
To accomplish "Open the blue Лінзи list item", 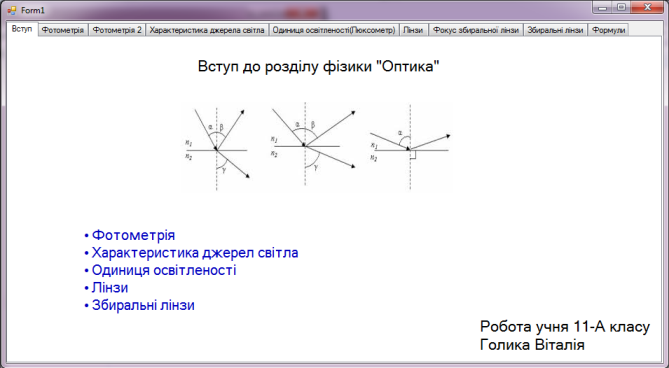I will 110,288.
